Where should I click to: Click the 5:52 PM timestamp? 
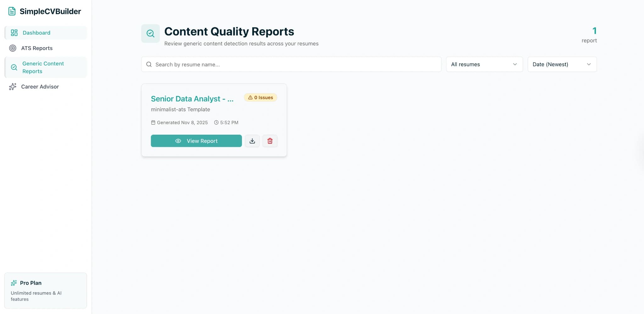click(x=226, y=123)
